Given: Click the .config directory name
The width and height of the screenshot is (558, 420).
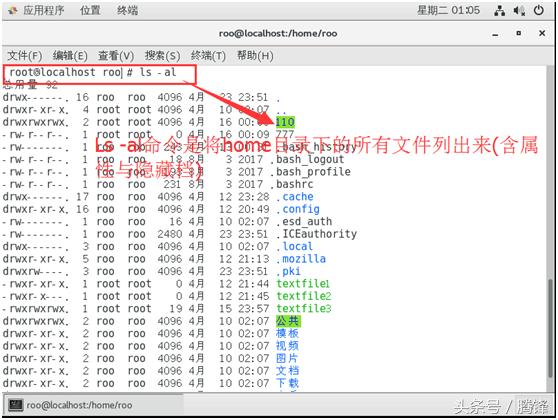Looking at the screenshot, I should pos(298,209).
